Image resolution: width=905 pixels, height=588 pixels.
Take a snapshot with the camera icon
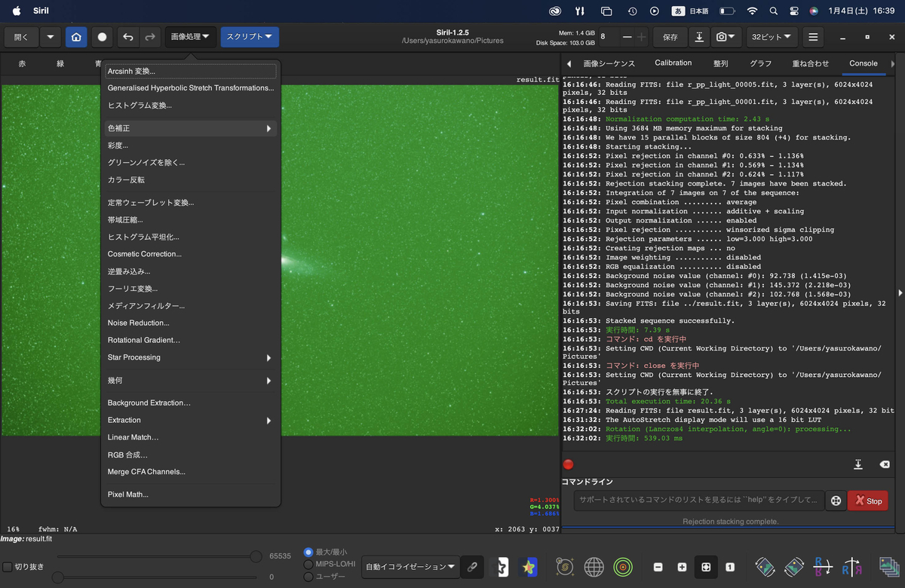click(x=726, y=37)
